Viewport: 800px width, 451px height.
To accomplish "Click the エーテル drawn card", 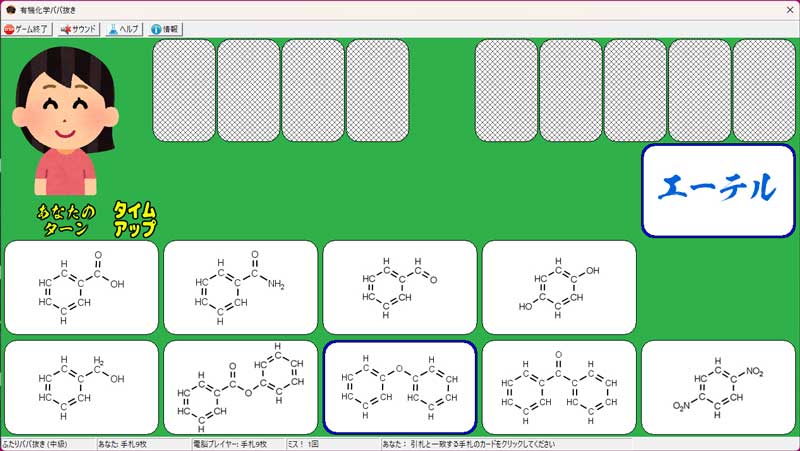I will tap(718, 190).
